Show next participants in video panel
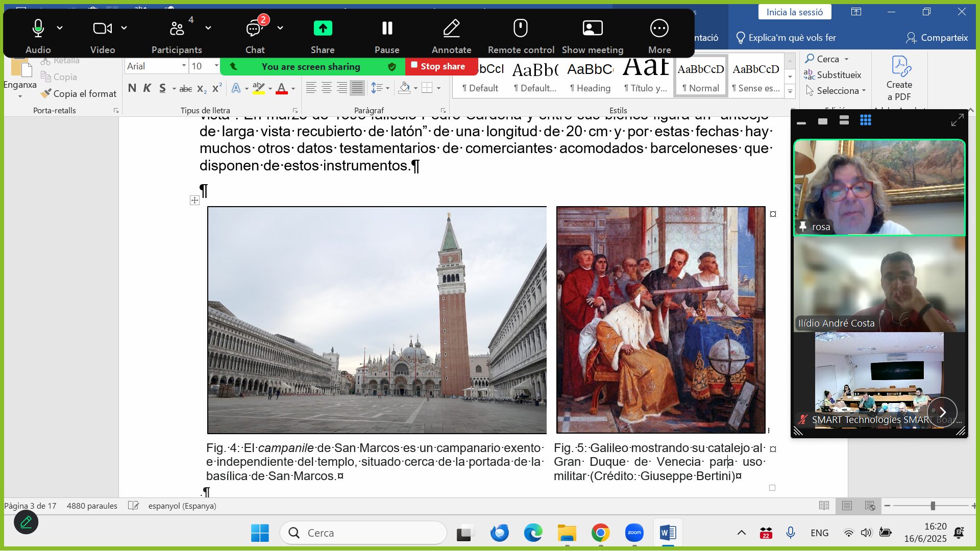Viewport: 980px width, 551px height. point(942,412)
